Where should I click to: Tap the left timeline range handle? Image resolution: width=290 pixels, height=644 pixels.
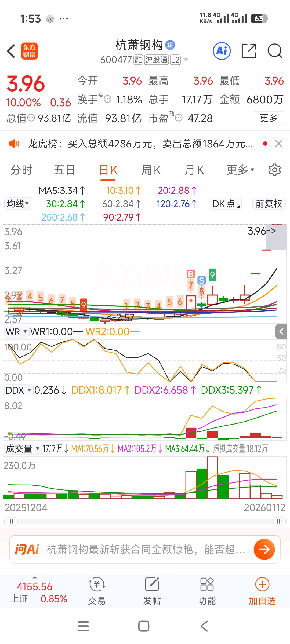point(11,521)
